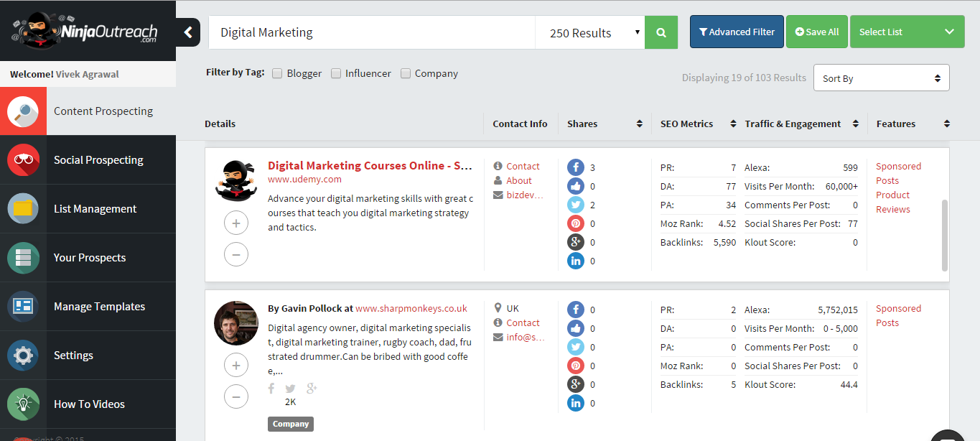Open Settings menu item
The height and width of the screenshot is (441, 980).
click(x=88, y=356)
